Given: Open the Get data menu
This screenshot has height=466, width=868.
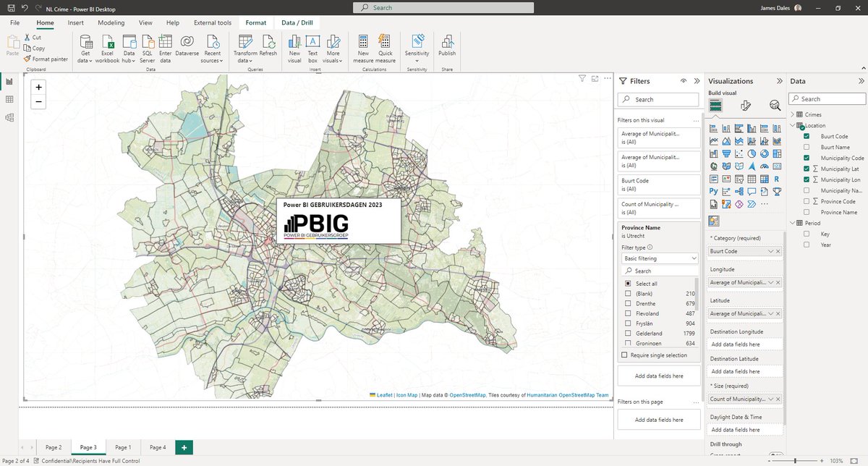Looking at the screenshot, I should (x=85, y=48).
